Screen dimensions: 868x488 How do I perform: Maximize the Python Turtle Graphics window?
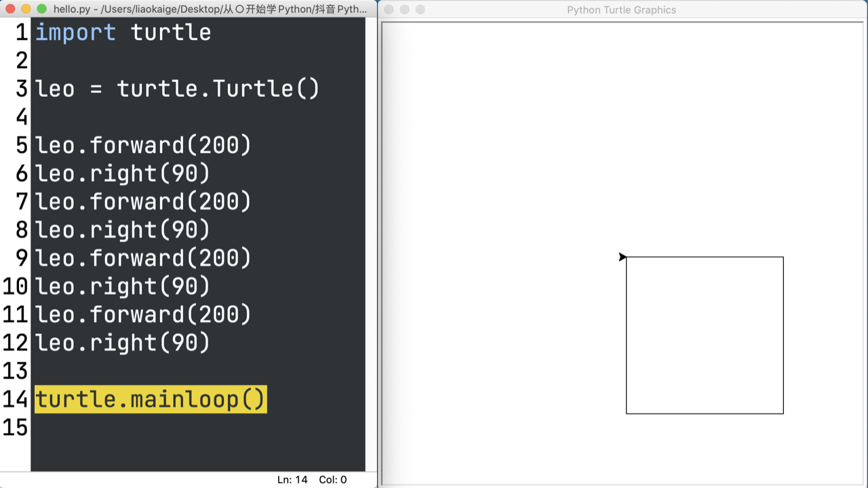[420, 9]
